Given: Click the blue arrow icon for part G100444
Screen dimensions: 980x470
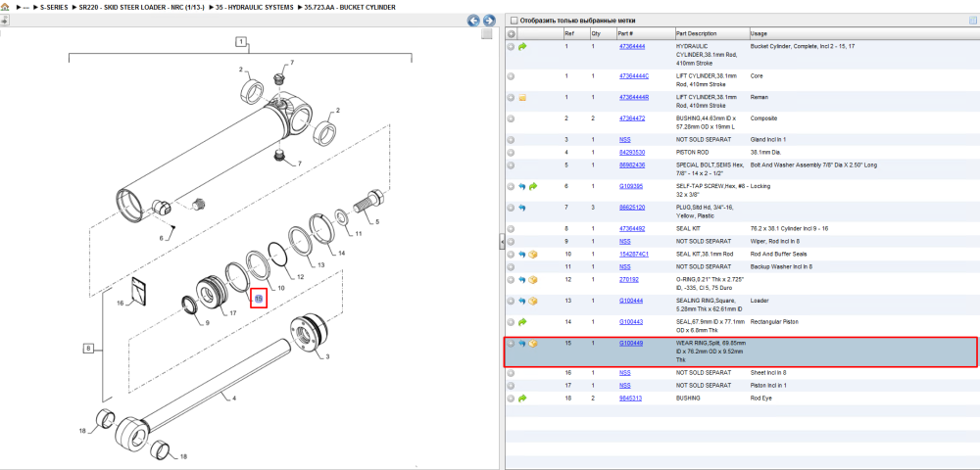Looking at the screenshot, I should pos(522,301).
